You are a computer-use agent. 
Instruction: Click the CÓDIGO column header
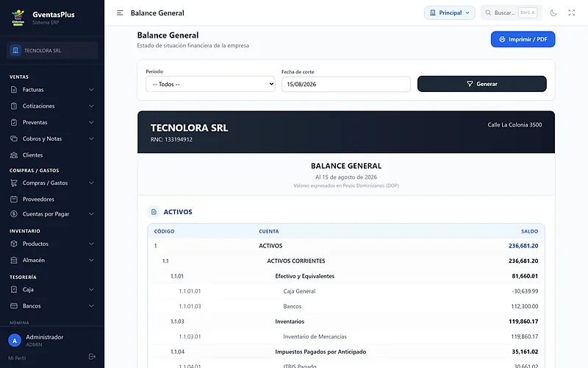(164, 231)
